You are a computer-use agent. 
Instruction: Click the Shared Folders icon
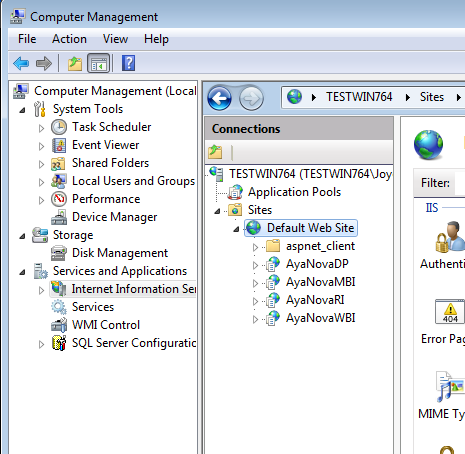click(59, 163)
